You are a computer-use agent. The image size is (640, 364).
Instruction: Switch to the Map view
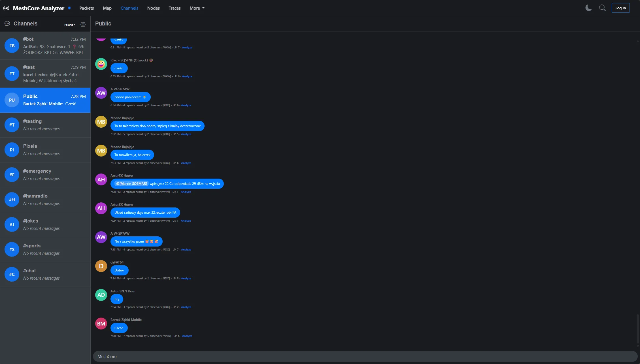coord(107,8)
